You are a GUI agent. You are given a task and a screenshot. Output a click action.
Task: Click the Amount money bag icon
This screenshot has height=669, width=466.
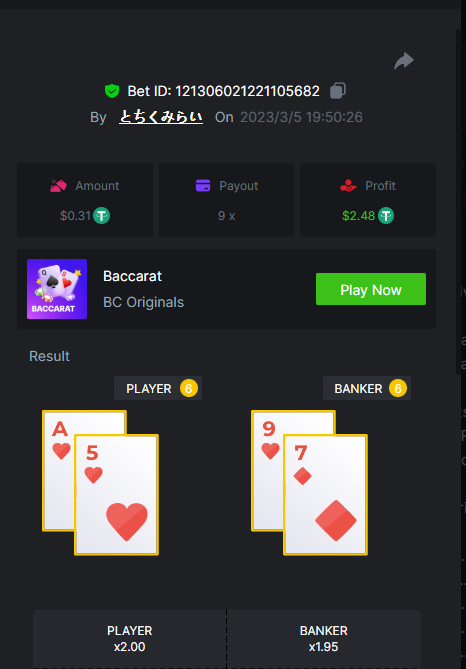pyautogui.click(x=58, y=186)
